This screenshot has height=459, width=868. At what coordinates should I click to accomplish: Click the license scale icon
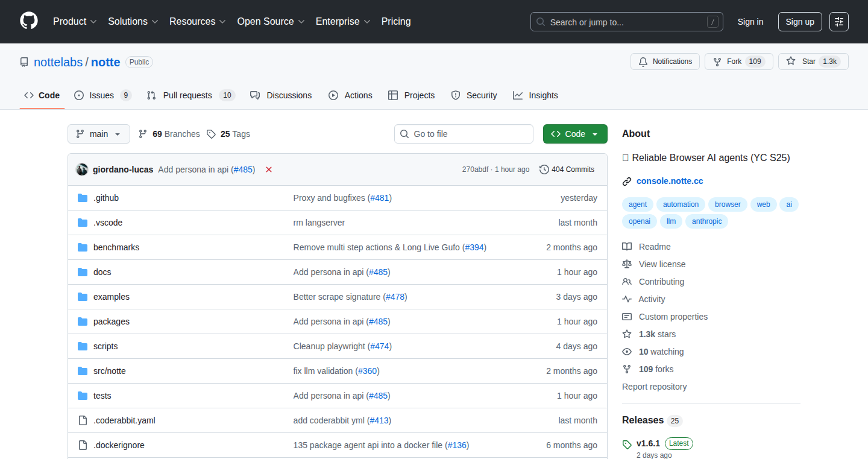point(627,264)
